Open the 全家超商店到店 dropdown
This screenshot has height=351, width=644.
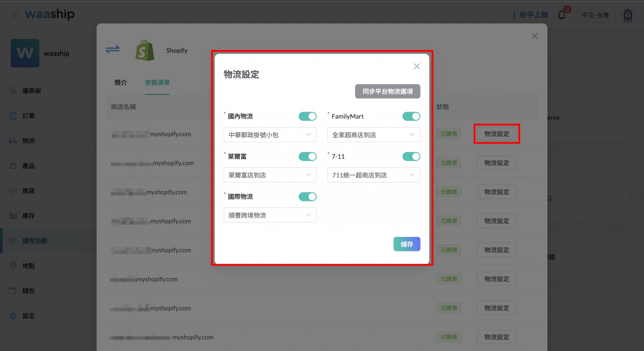coord(373,135)
